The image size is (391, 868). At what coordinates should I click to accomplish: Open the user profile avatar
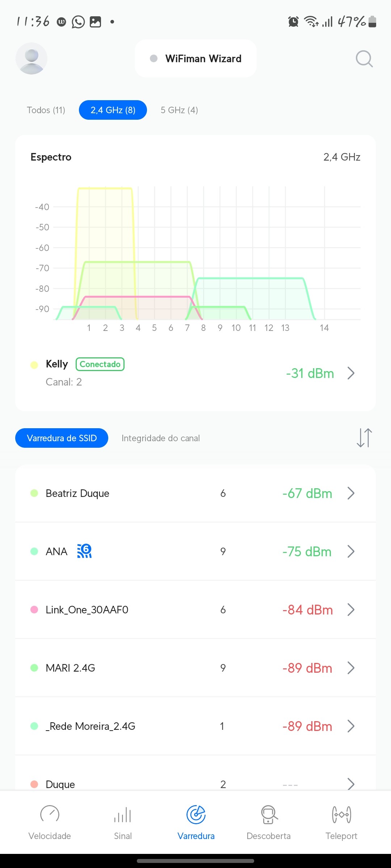click(x=31, y=59)
